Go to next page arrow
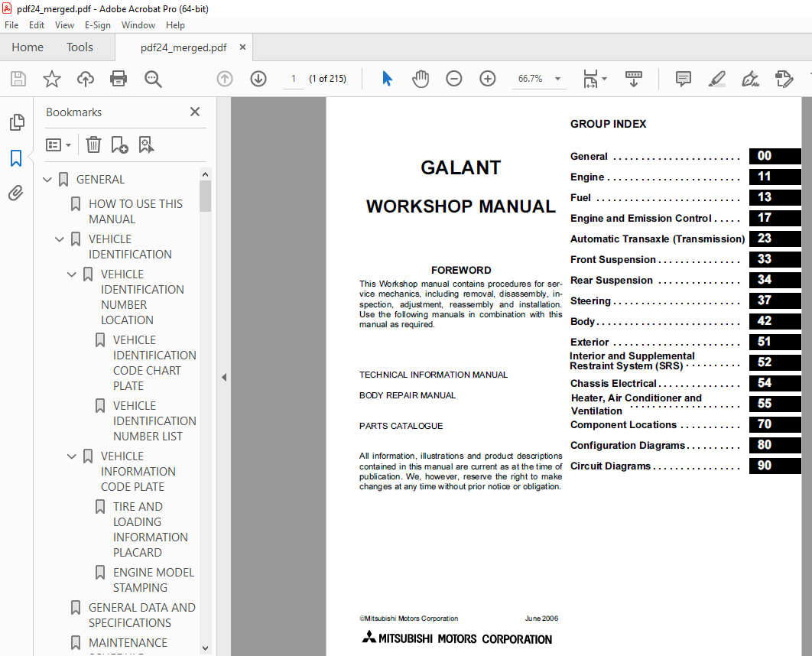 point(258,79)
